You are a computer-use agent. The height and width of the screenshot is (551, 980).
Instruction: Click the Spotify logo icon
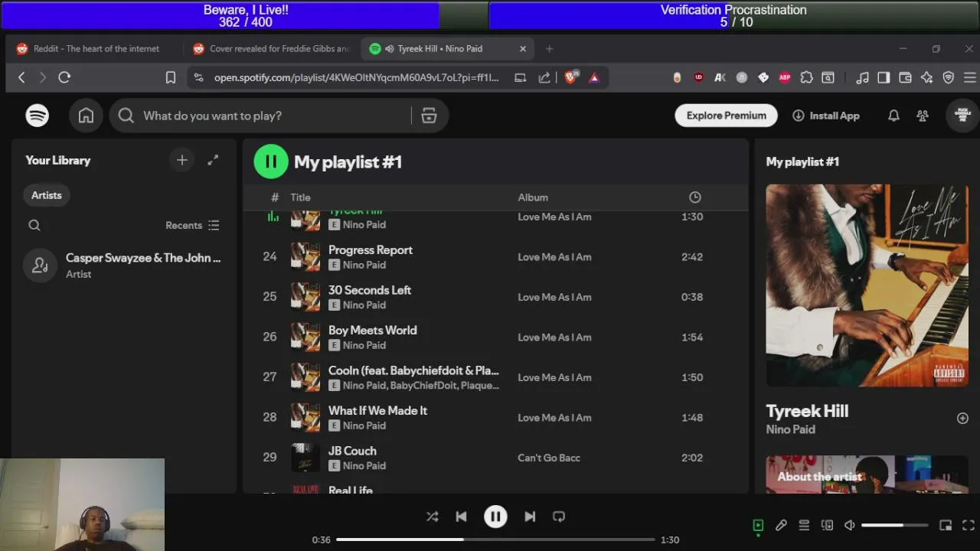pyautogui.click(x=38, y=116)
